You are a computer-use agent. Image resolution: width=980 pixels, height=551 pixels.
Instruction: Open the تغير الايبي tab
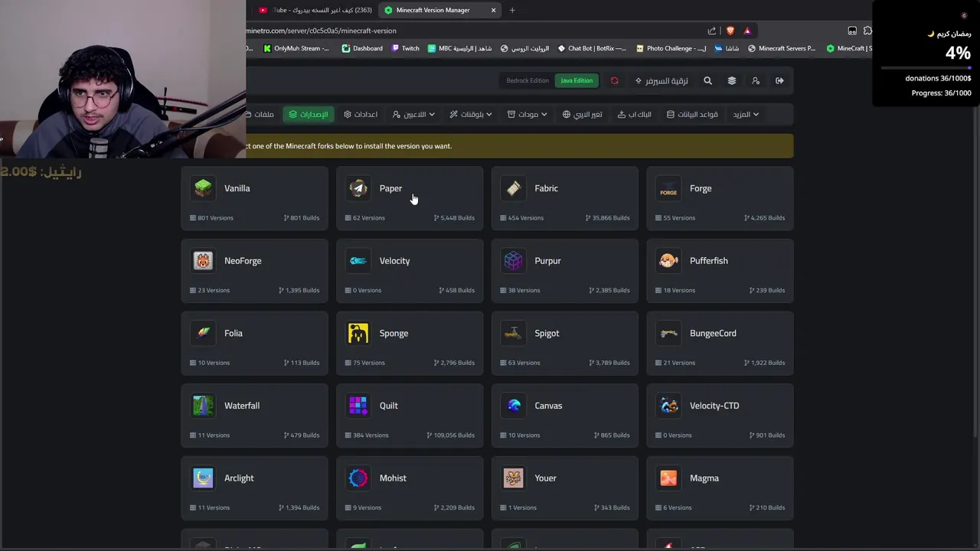(583, 114)
